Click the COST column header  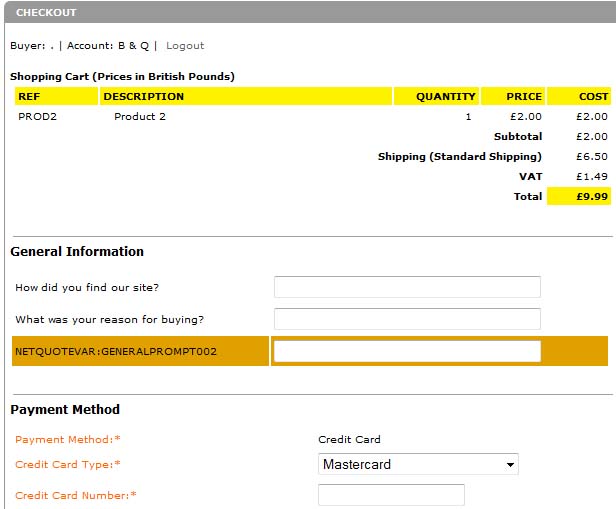tap(593, 97)
